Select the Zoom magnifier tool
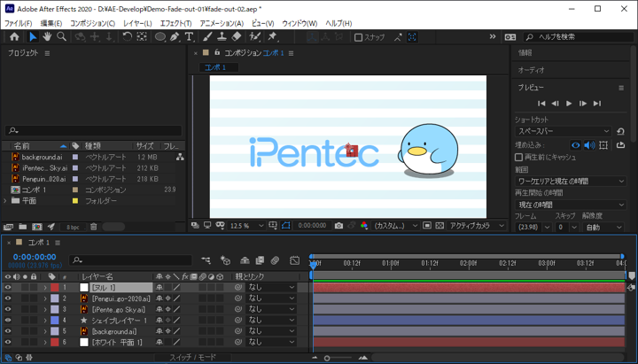 point(61,37)
